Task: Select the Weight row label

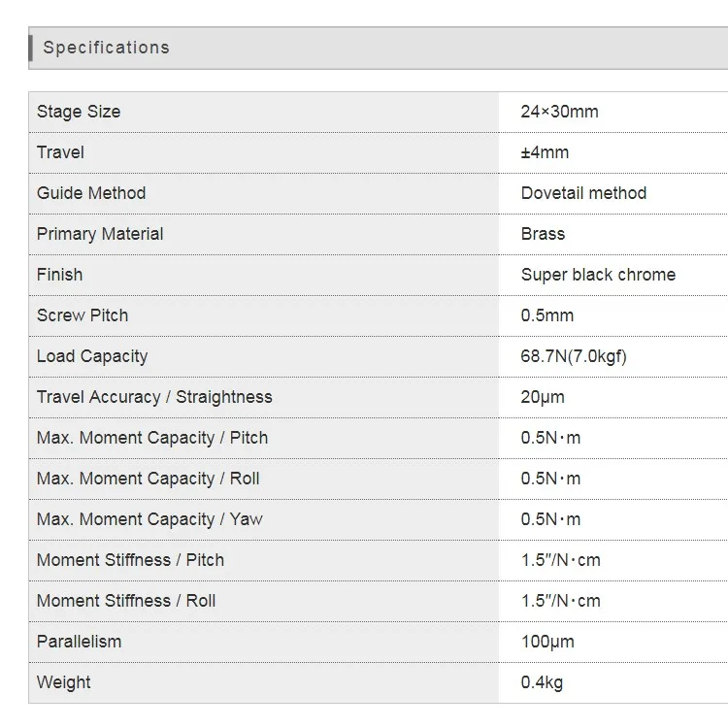Action: [x=64, y=682]
